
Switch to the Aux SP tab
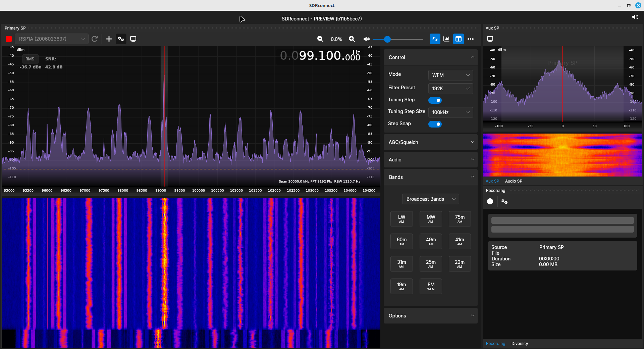pos(492,181)
